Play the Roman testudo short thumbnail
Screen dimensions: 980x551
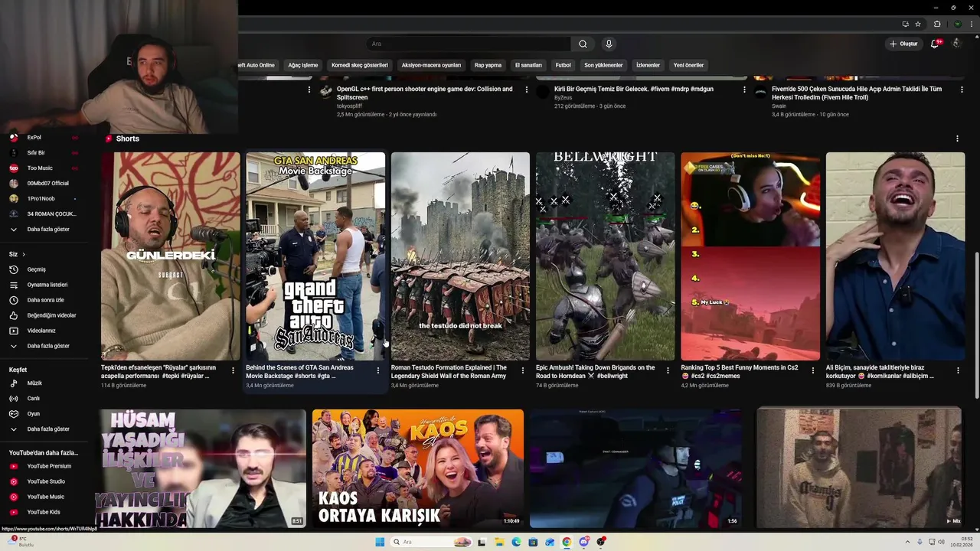coord(460,256)
